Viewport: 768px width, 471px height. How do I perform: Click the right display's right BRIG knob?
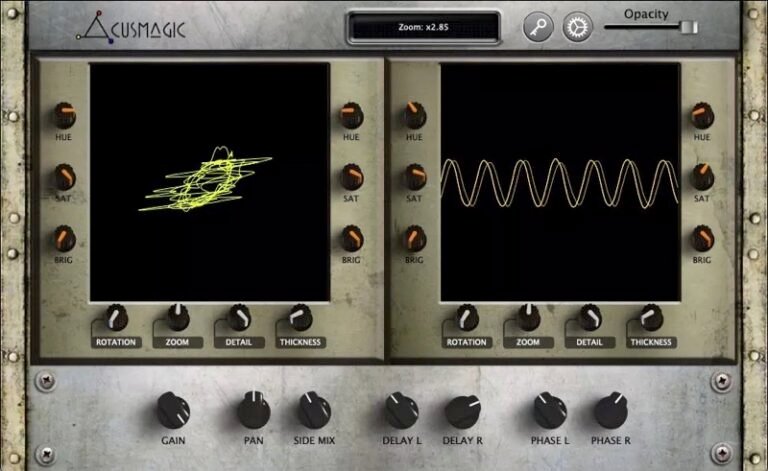(702, 238)
